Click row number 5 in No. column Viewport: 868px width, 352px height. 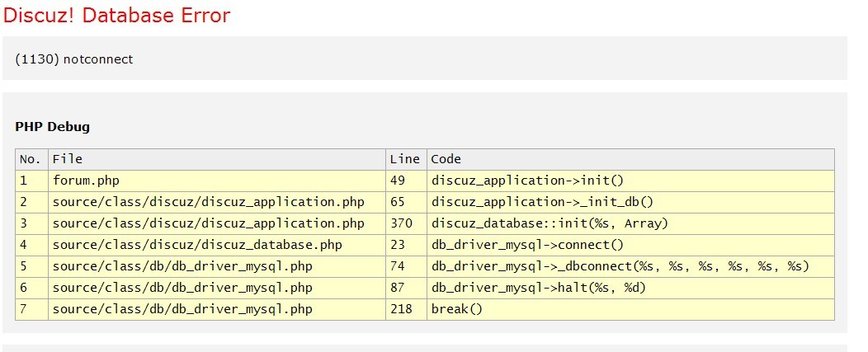tap(31, 267)
